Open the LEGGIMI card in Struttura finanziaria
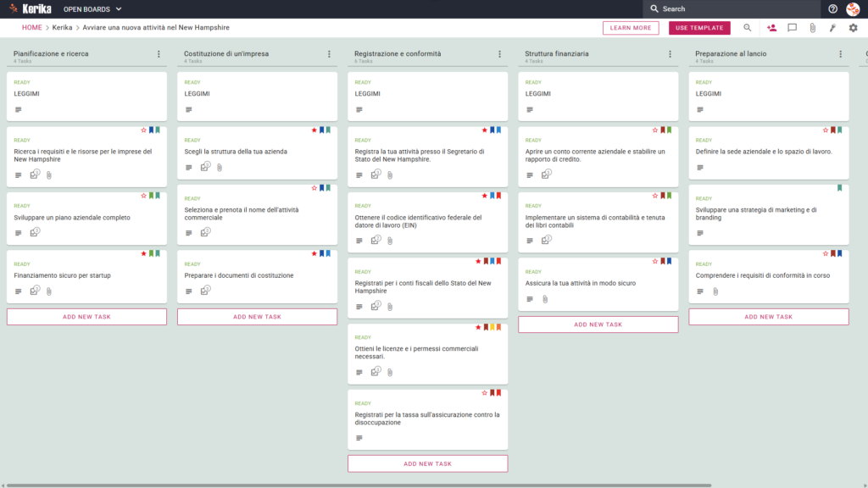This screenshot has height=488, width=868. point(598,97)
